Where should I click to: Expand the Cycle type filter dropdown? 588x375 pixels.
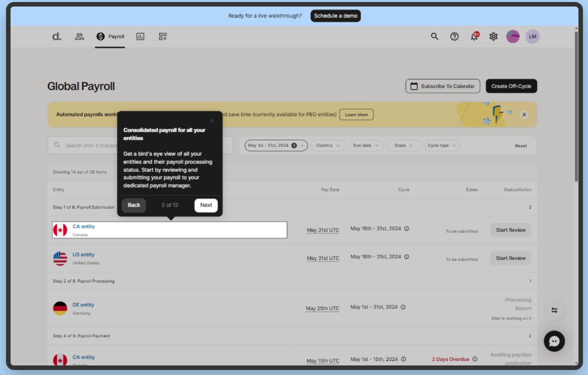pyautogui.click(x=442, y=145)
